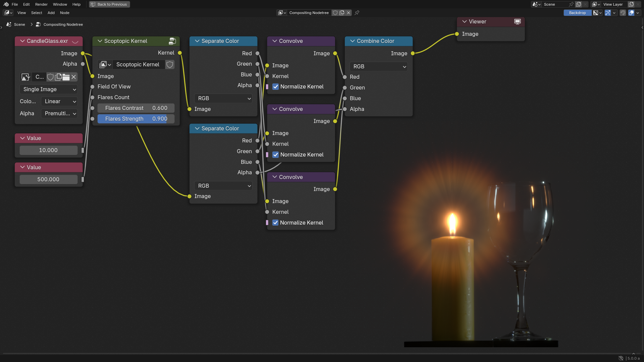Unlink the Compositing Nodetree datablock
644x362 pixels.
click(348, 13)
